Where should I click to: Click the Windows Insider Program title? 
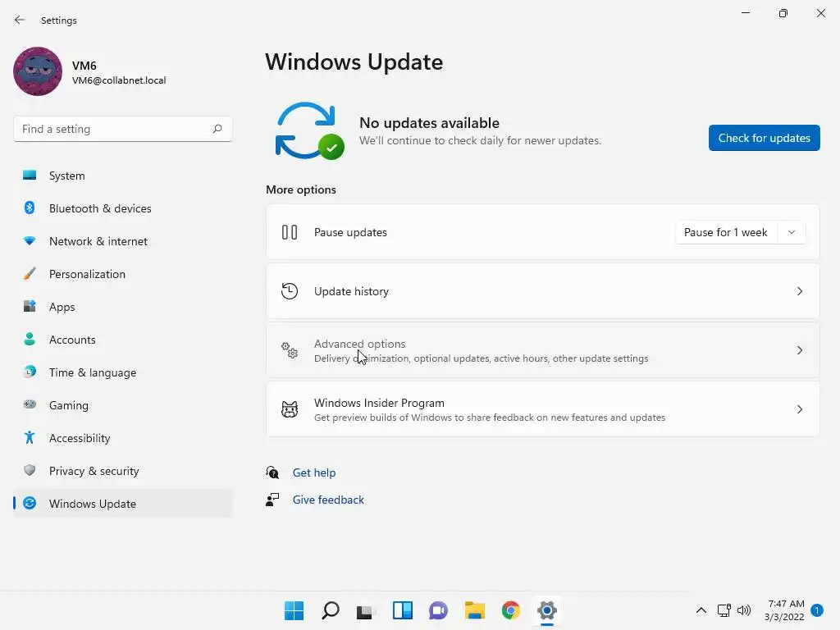(379, 403)
